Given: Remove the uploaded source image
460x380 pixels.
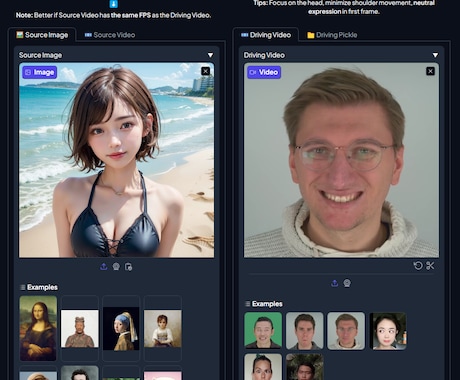Looking at the screenshot, I should [206, 71].
